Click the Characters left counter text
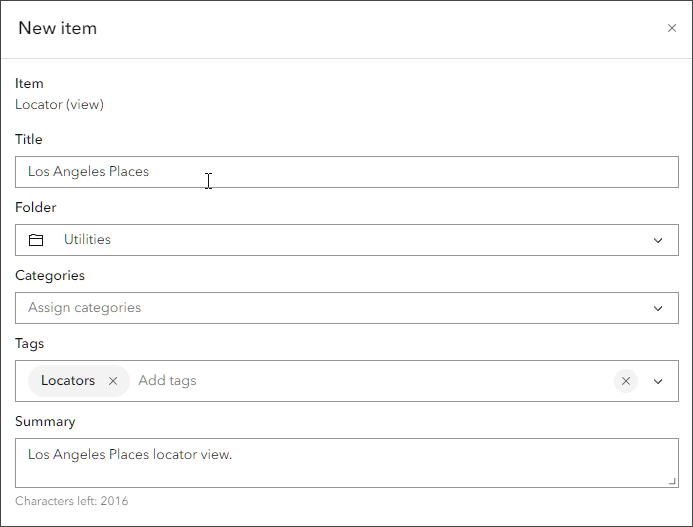693x527 pixels. [71, 501]
